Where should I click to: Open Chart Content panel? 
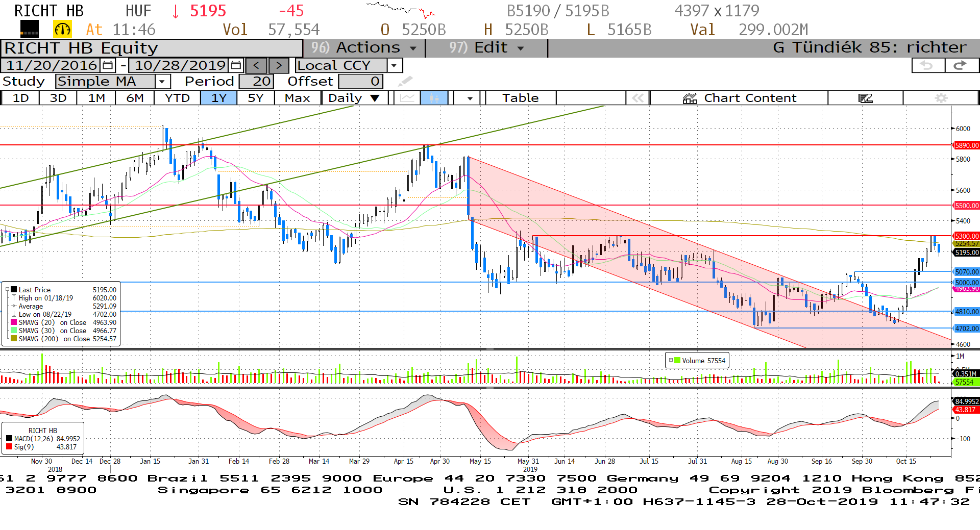pyautogui.click(x=739, y=98)
